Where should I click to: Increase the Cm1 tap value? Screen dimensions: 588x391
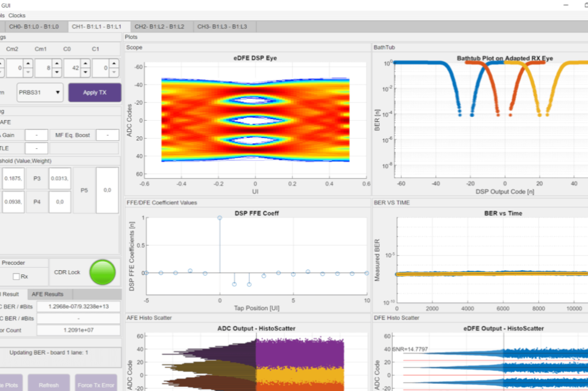point(57,63)
